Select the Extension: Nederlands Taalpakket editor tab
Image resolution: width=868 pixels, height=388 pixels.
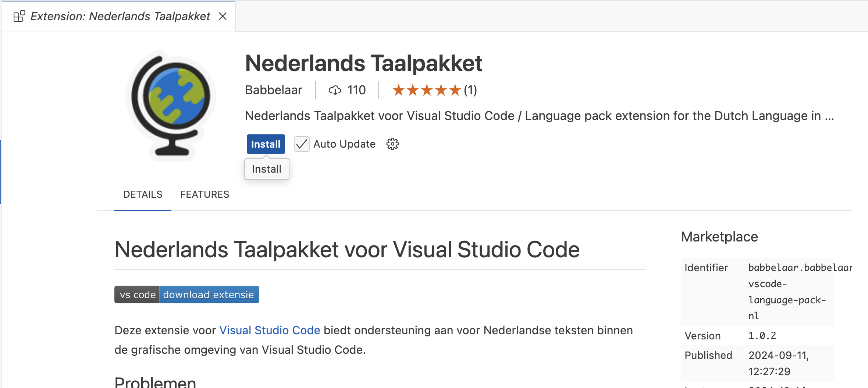tap(118, 16)
